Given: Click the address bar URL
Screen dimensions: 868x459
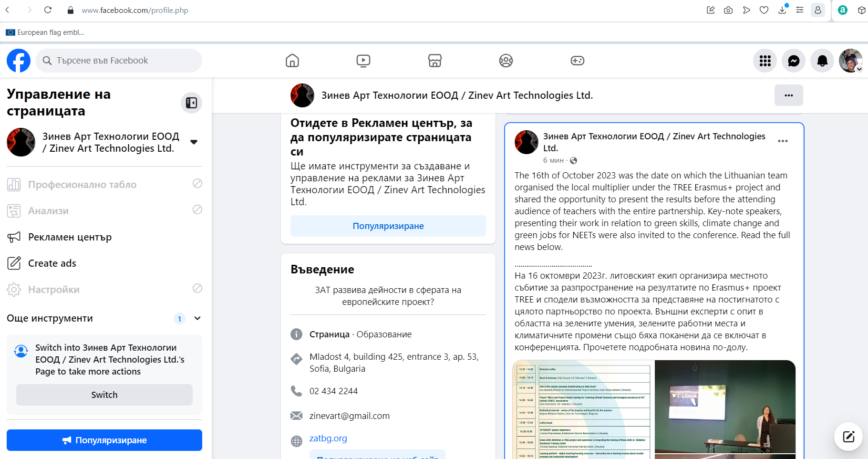Looking at the screenshot, I should pyautogui.click(x=135, y=10).
